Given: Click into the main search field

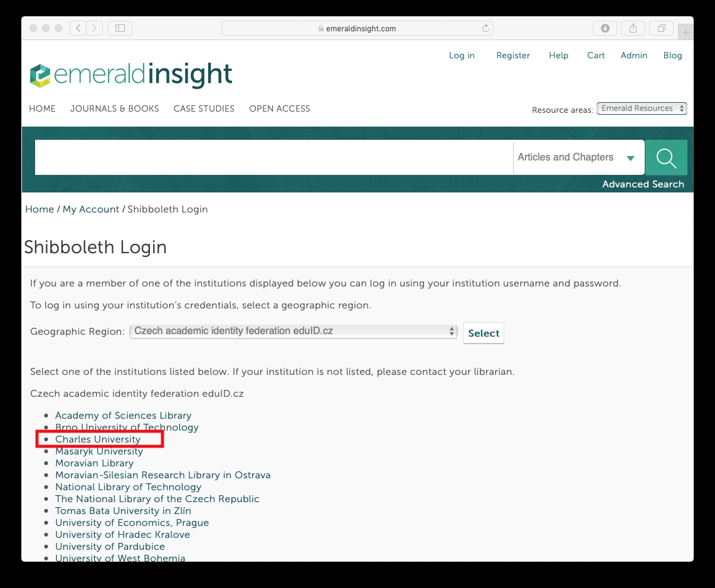Looking at the screenshot, I should tap(273, 157).
